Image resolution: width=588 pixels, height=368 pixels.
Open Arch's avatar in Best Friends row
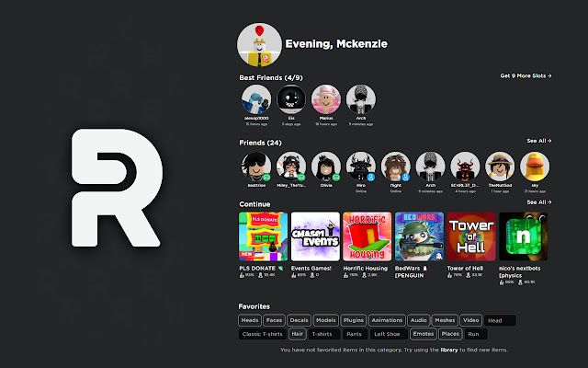click(x=361, y=99)
